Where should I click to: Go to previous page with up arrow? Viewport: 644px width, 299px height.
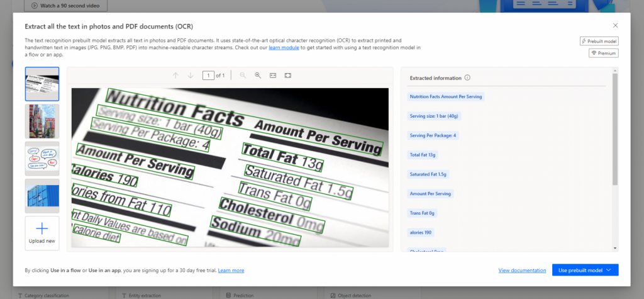pyautogui.click(x=176, y=76)
